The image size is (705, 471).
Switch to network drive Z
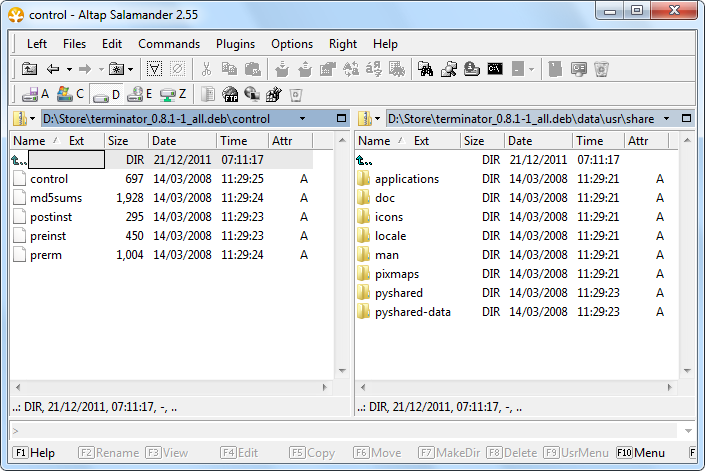tap(173, 94)
